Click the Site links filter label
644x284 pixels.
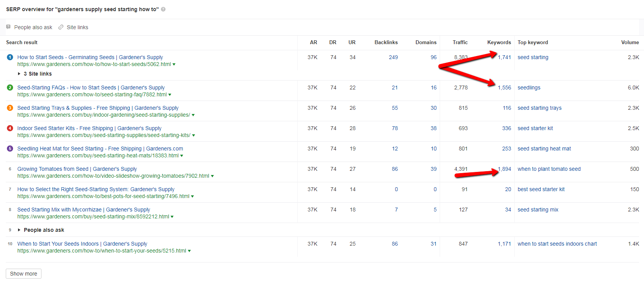pyautogui.click(x=78, y=27)
